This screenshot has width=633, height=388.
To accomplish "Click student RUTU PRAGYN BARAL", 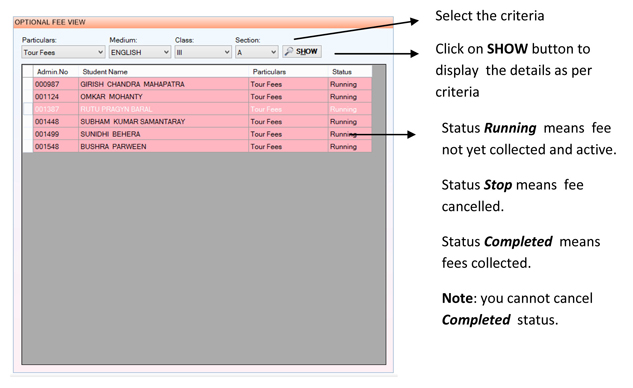I will [x=163, y=109].
